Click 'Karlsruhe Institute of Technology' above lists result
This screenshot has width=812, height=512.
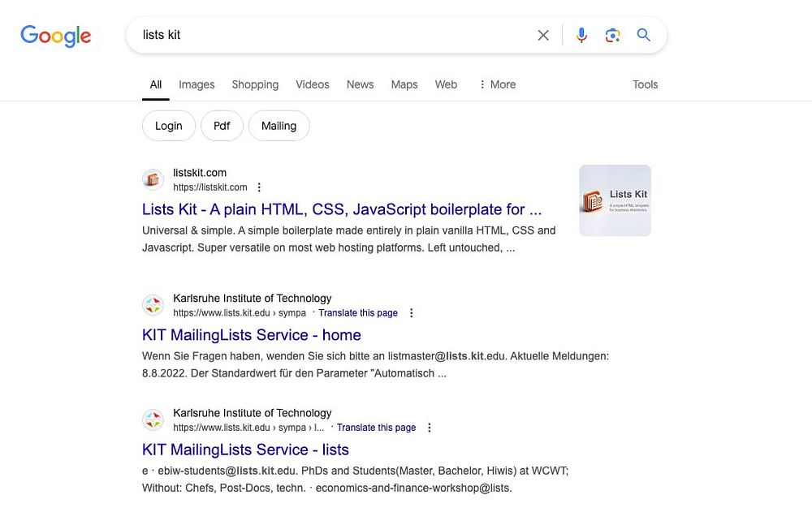click(x=253, y=413)
